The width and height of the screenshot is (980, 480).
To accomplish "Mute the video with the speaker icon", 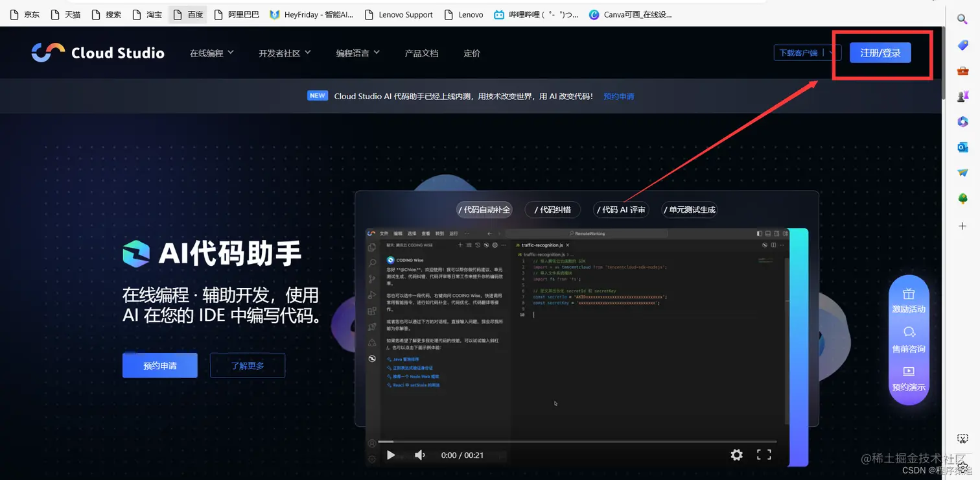I will pyautogui.click(x=420, y=455).
